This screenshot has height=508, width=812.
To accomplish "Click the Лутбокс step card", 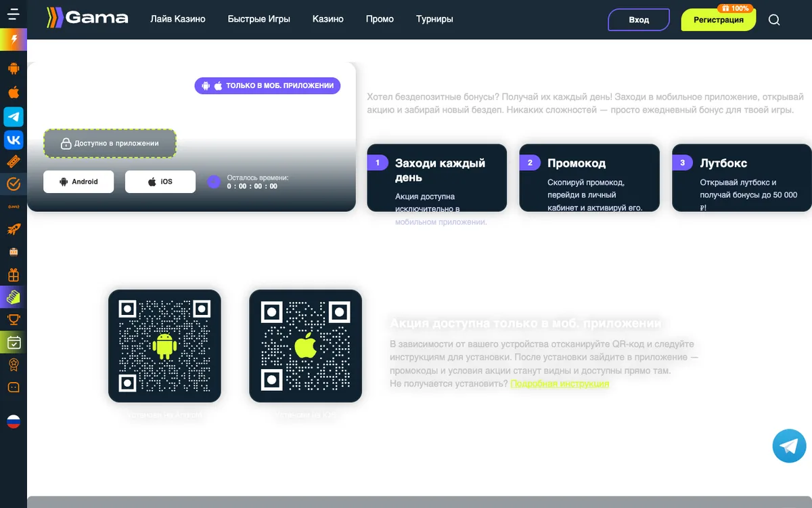I will click(742, 178).
